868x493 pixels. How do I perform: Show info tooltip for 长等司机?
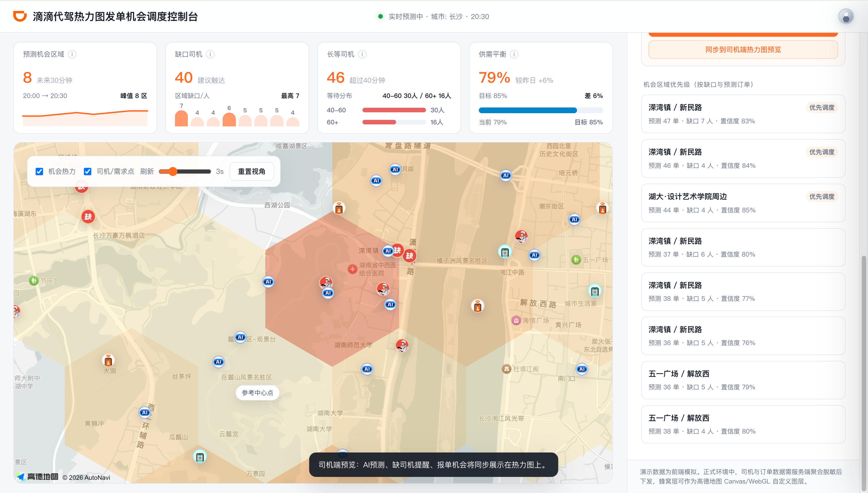pos(362,54)
